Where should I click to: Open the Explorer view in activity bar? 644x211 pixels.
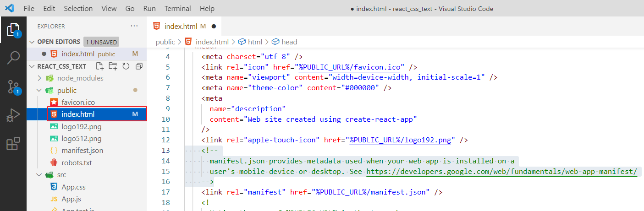(x=13, y=30)
